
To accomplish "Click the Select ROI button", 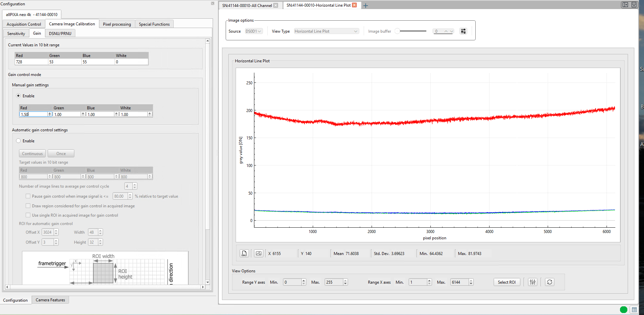I will pos(507,282).
